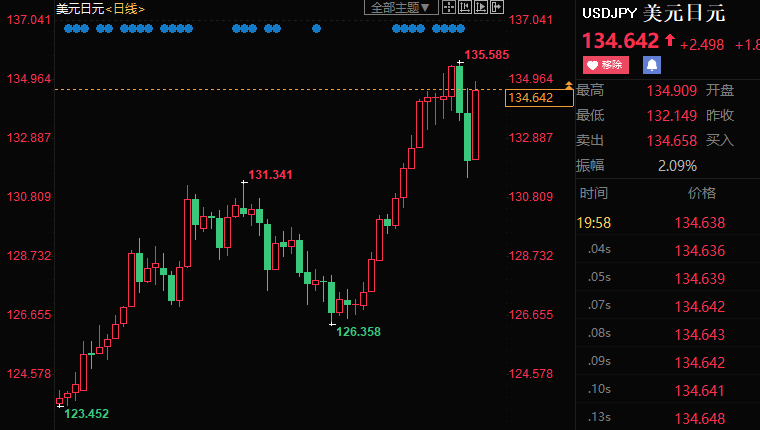The height and width of the screenshot is (430, 760).
Task: Click the 美元日元 chart title
Action: (x=80, y=8)
